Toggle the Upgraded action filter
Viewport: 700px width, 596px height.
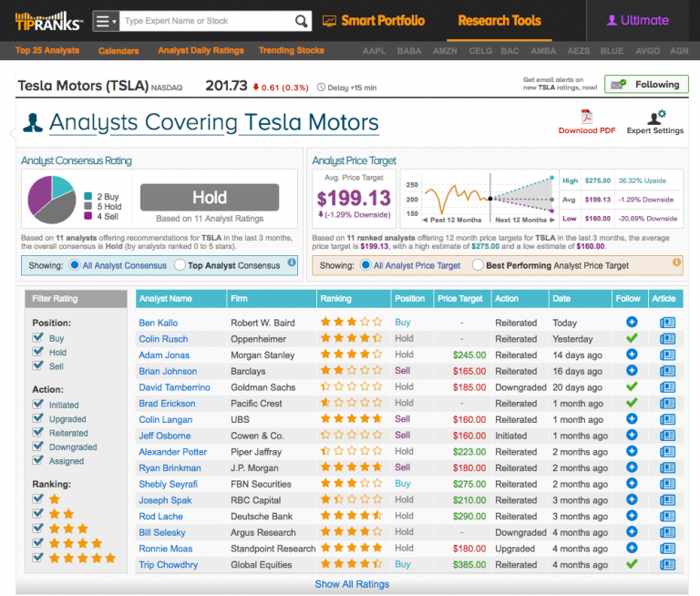pyautogui.click(x=38, y=418)
